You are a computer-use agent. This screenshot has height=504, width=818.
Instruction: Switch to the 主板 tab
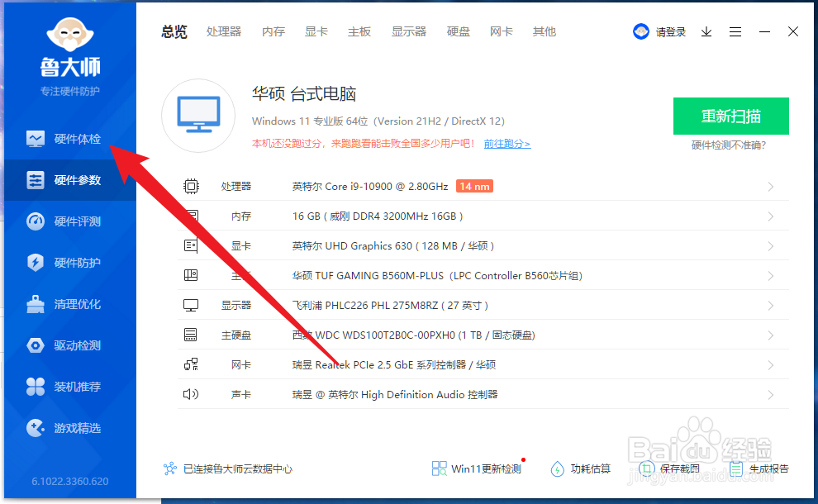(359, 32)
